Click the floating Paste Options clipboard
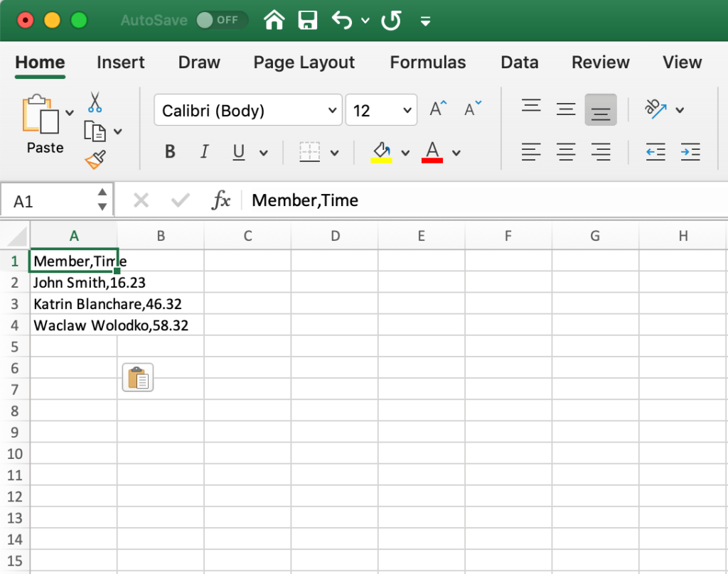The image size is (728, 574). point(137,377)
